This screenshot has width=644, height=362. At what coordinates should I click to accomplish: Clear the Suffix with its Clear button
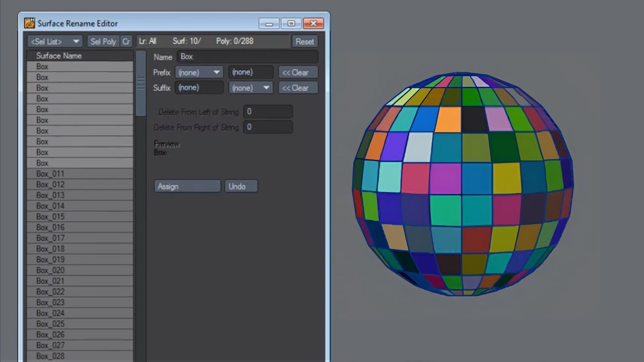click(298, 87)
